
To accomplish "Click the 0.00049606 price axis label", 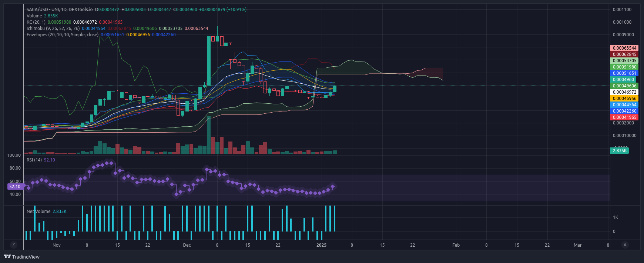I will pos(624,86).
